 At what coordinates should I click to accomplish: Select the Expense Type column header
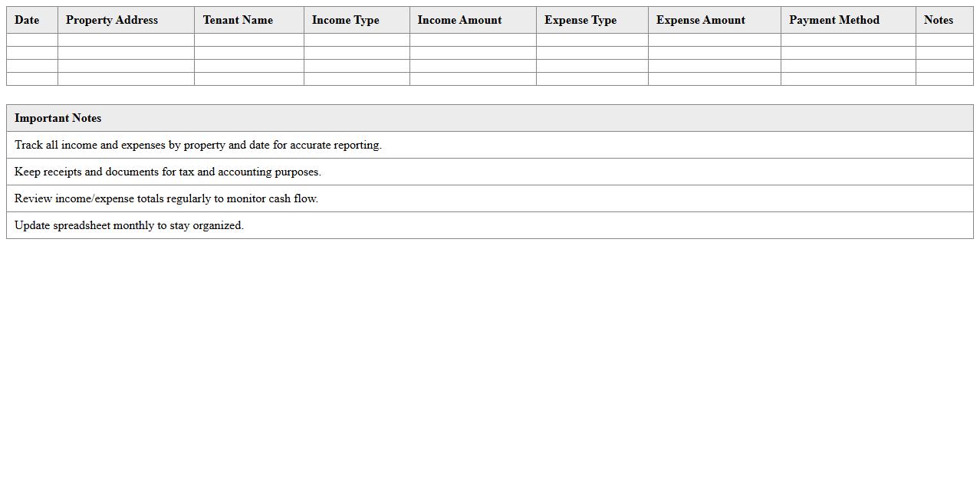click(580, 20)
